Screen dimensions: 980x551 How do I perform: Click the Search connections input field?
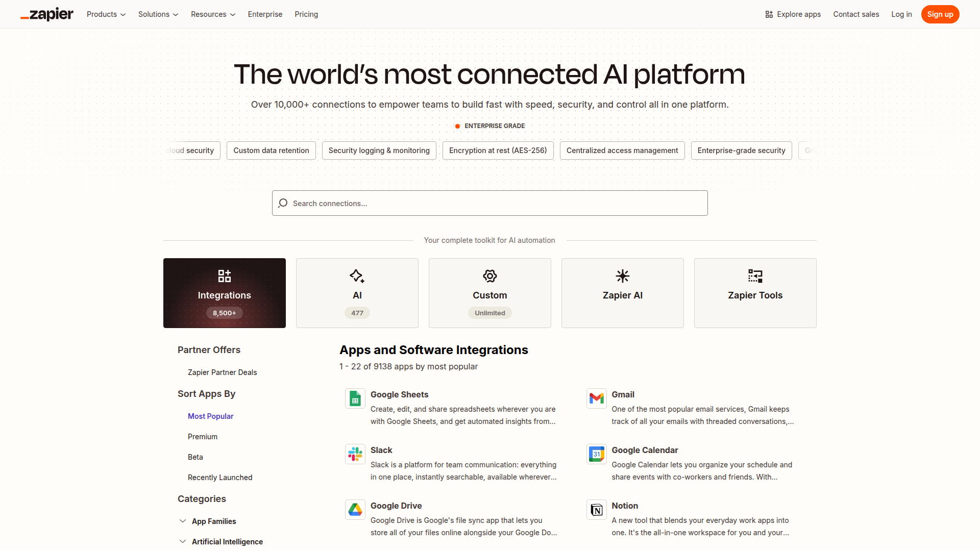pyautogui.click(x=489, y=203)
